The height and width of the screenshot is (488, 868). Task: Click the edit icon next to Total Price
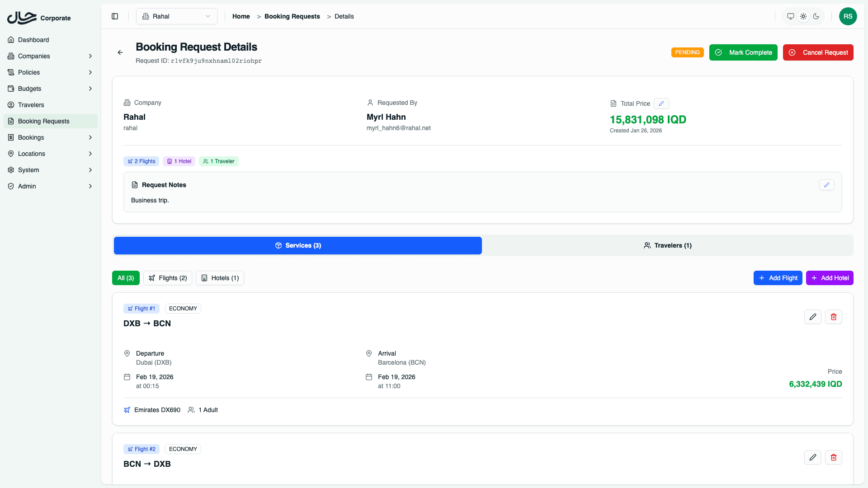(661, 103)
